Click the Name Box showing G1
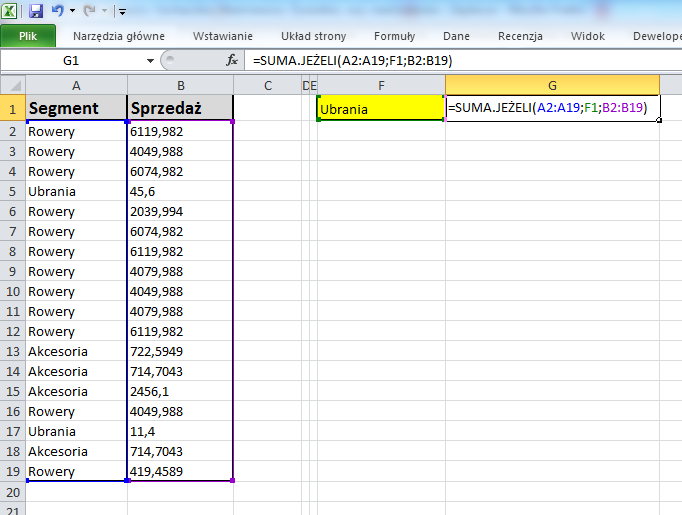682x515 pixels. tap(72, 60)
